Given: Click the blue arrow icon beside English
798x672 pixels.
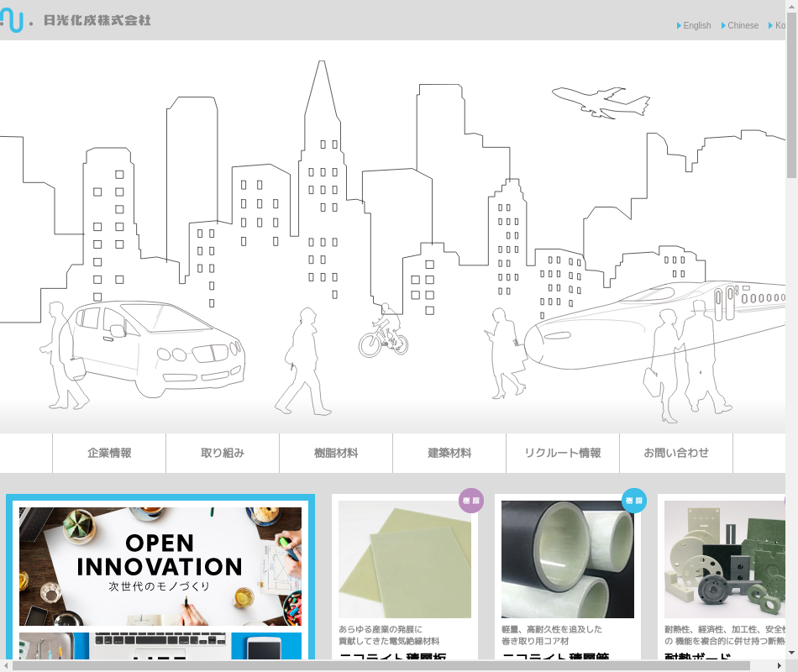Looking at the screenshot, I should pos(679,25).
